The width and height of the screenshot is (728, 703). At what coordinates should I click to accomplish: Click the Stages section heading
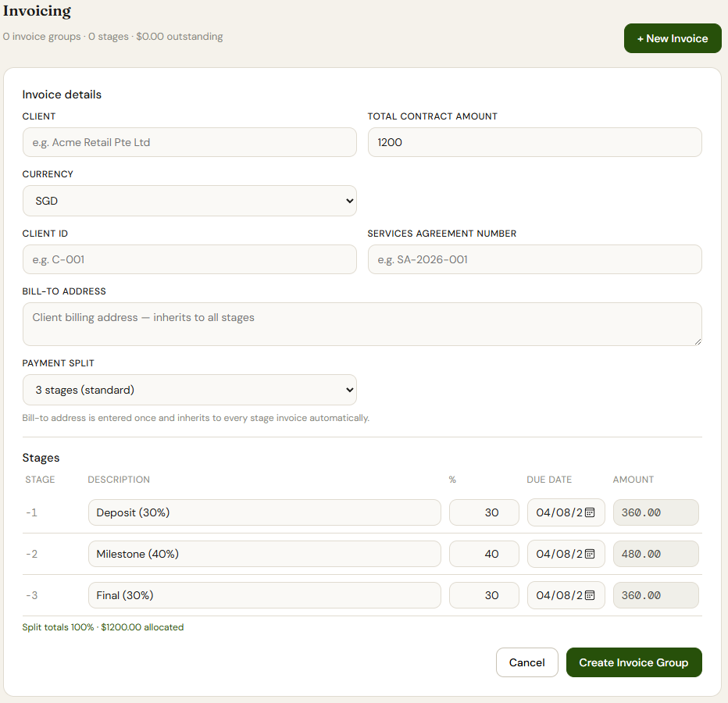[x=41, y=458]
